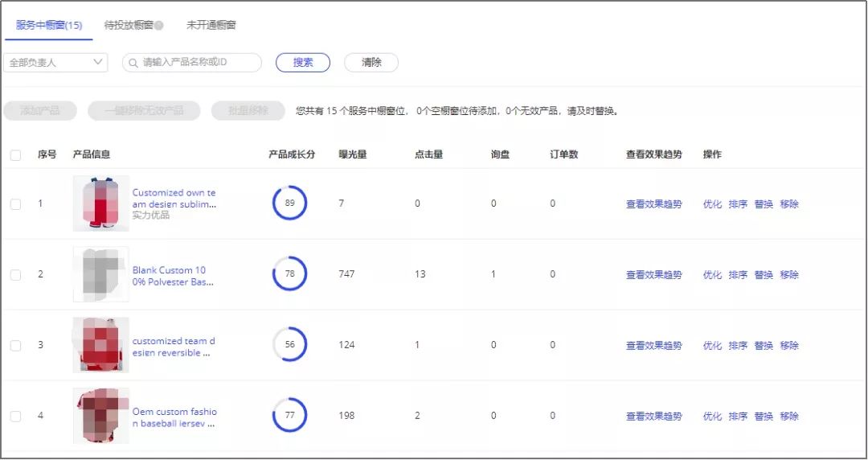
Task: Open 替换 option for product row 3
Action: point(764,346)
